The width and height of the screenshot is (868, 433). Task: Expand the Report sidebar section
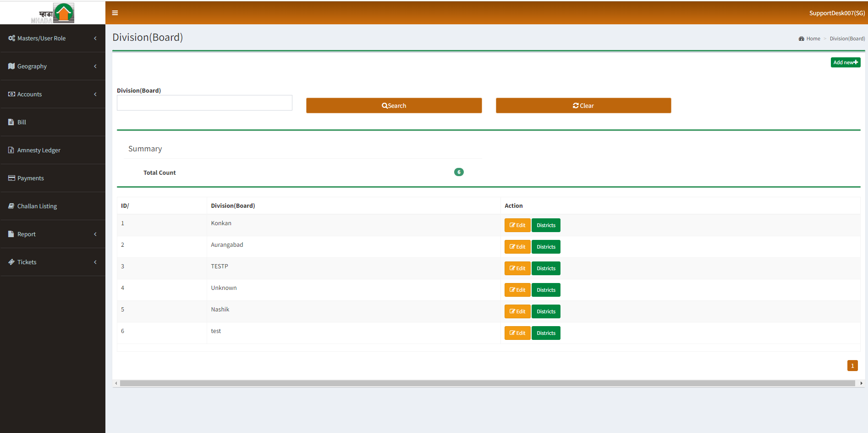point(95,234)
